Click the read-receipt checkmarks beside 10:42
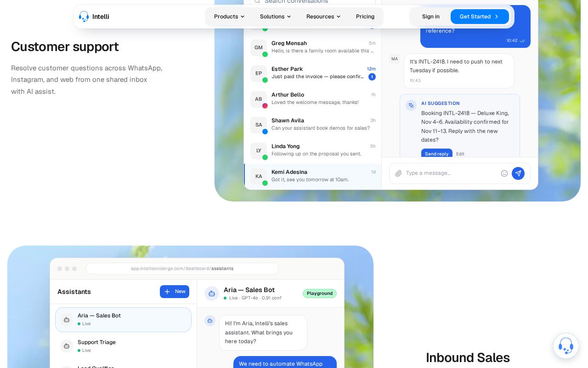 point(522,41)
